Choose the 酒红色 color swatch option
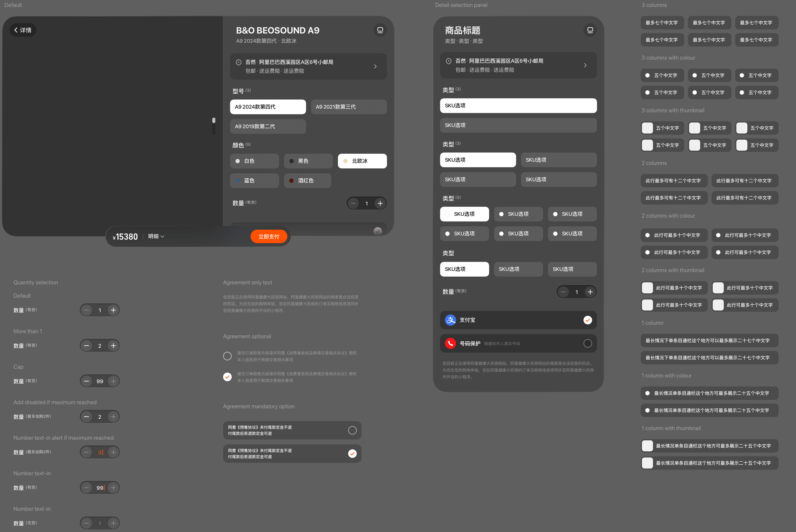This screenshot has height=532, width=796. 307,180
